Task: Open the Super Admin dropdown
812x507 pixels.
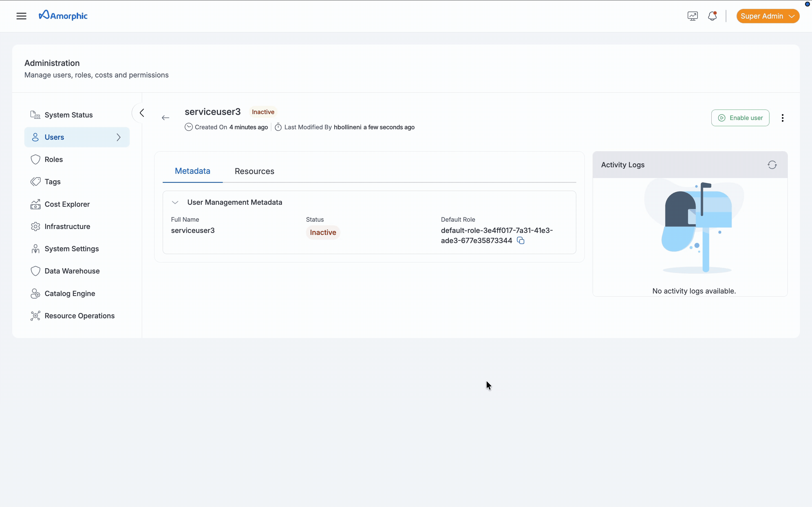Action: 767,16
